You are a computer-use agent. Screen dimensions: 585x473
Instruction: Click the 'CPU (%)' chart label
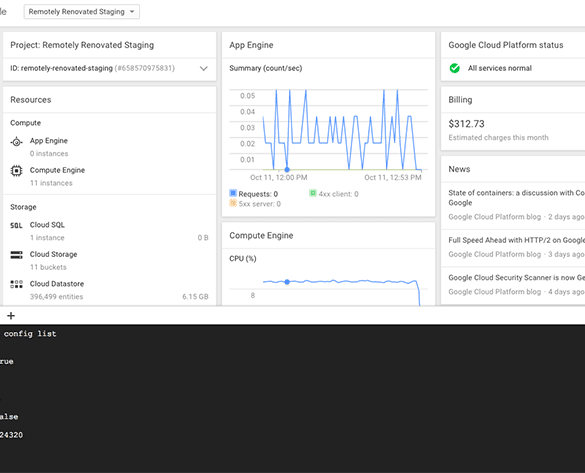tap(243, 259)
